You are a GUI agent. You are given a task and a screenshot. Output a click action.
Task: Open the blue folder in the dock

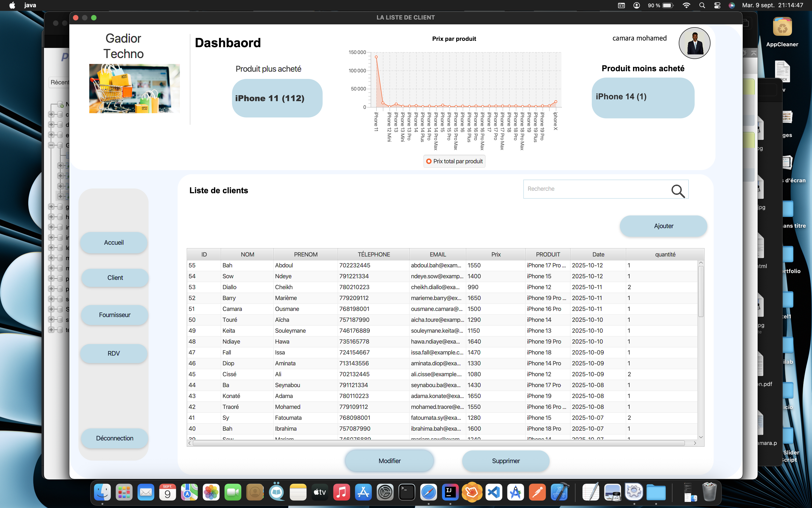click(656, 493)
